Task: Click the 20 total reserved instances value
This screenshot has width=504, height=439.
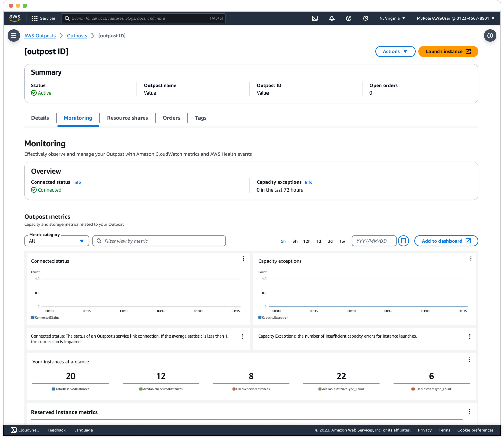Action: [71, 376]
